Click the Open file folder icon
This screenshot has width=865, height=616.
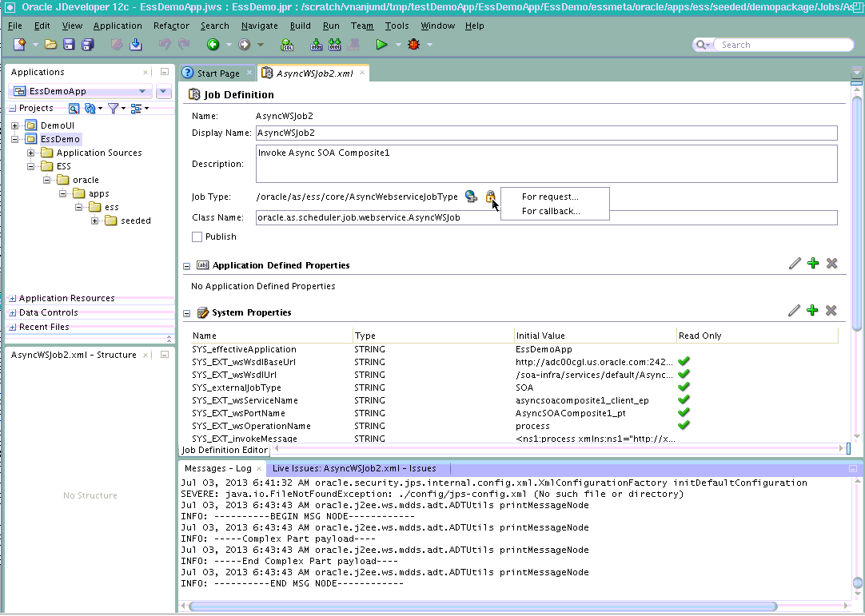pos(50,45)
